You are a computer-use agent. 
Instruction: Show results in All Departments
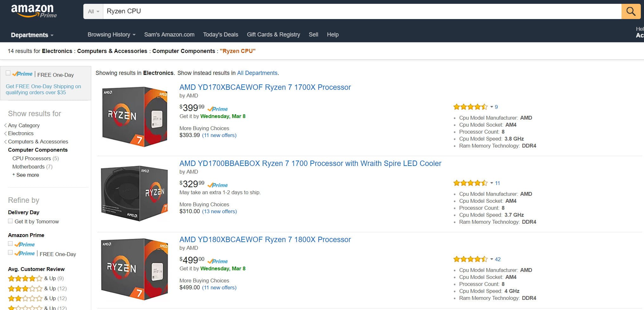tap(257, 73)
